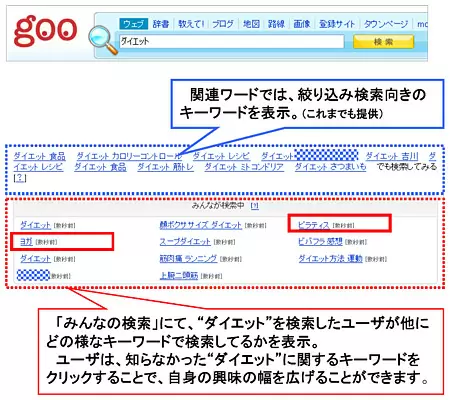450x400 pixels.
Task: Click the magnifying glass search icon
Action: pyautogui.click(x=103, y=40)
